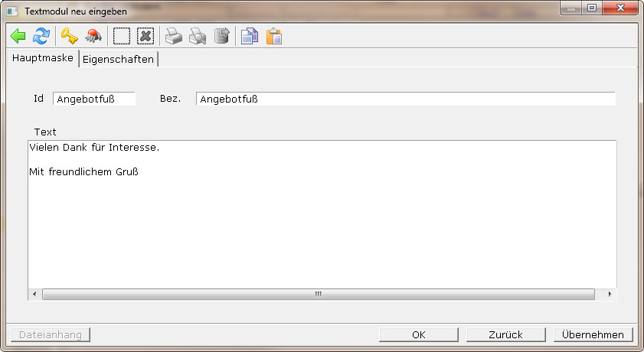Click the horizontal scrollbar thumb in Text area
644x352 pixels.
[318, 294]
